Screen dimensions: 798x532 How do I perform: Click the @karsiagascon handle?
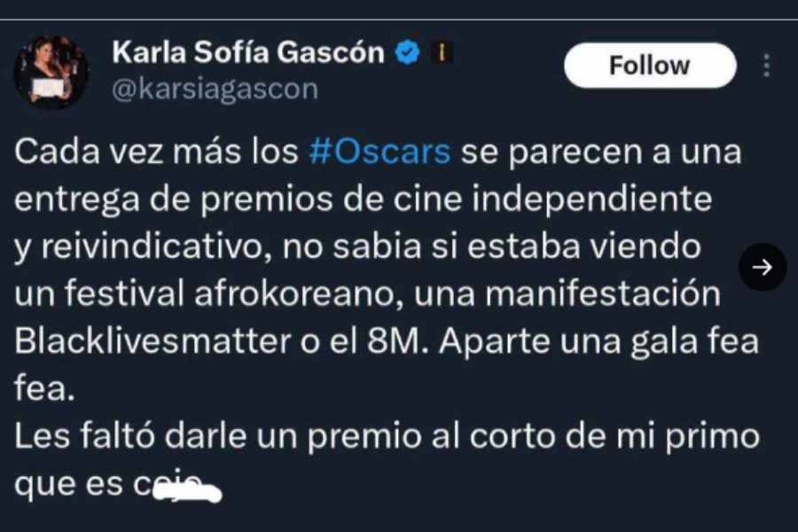pyautogui.click(x=215, y=90)
